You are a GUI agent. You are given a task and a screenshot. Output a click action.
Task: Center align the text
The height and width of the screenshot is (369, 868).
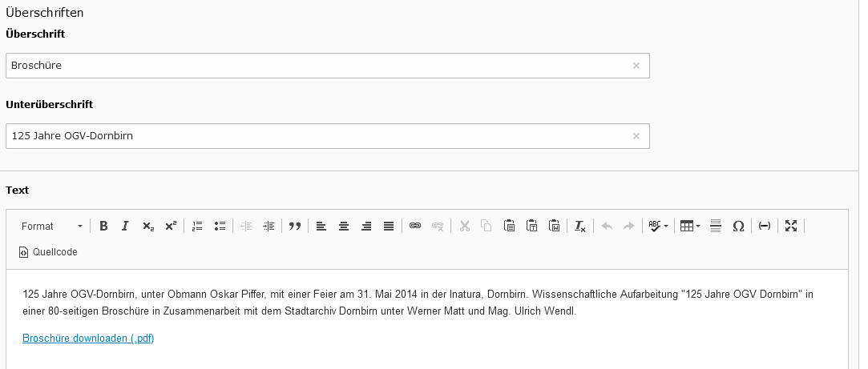[344, 227]
